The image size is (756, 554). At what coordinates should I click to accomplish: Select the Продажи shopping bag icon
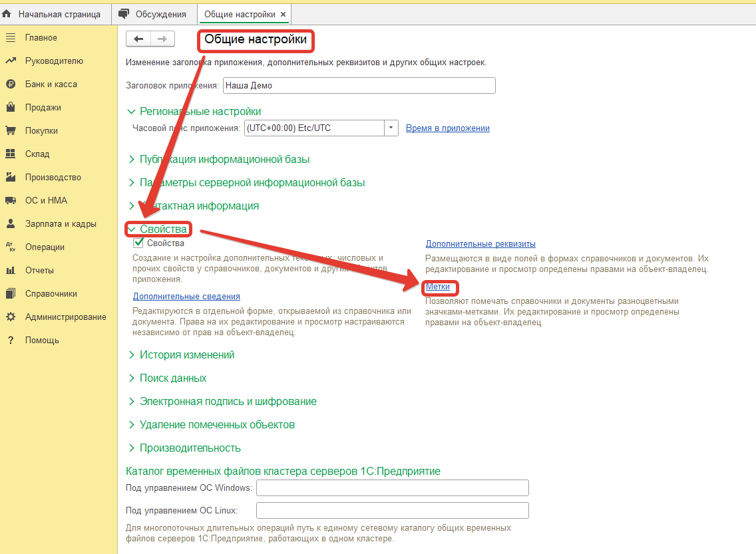point(11,108)
